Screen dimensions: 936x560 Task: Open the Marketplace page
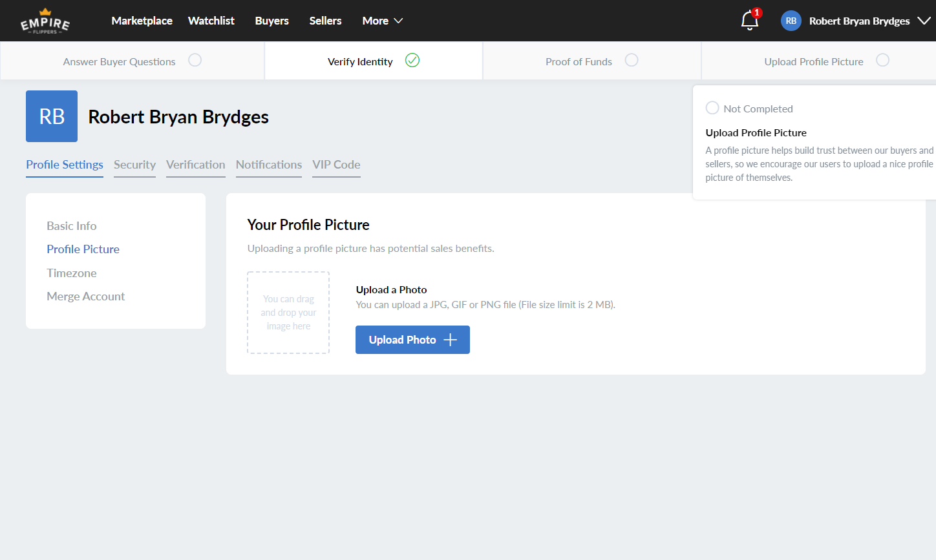coord(142,21)
